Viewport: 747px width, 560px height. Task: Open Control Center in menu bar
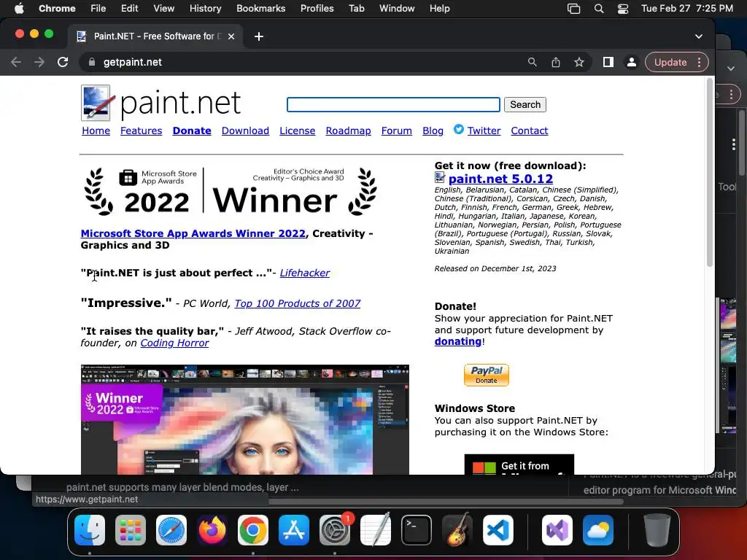point(623,9)
